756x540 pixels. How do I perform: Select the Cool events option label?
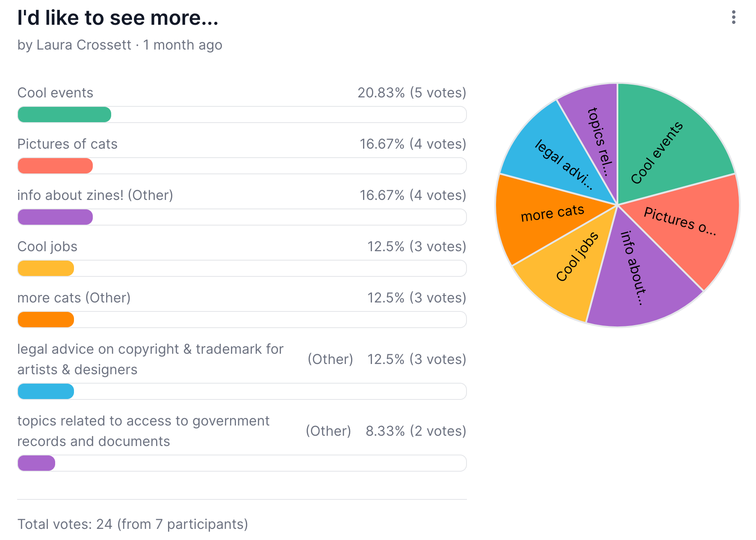click(55, 92)
